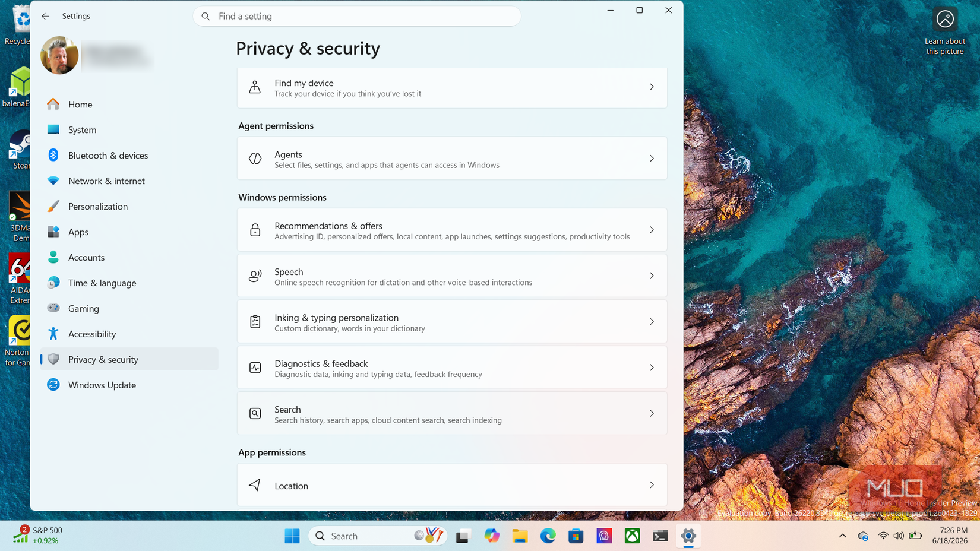Go to Windows Update page
The width and height of the screenshot is (980, 551).
[x=129, y=385]
